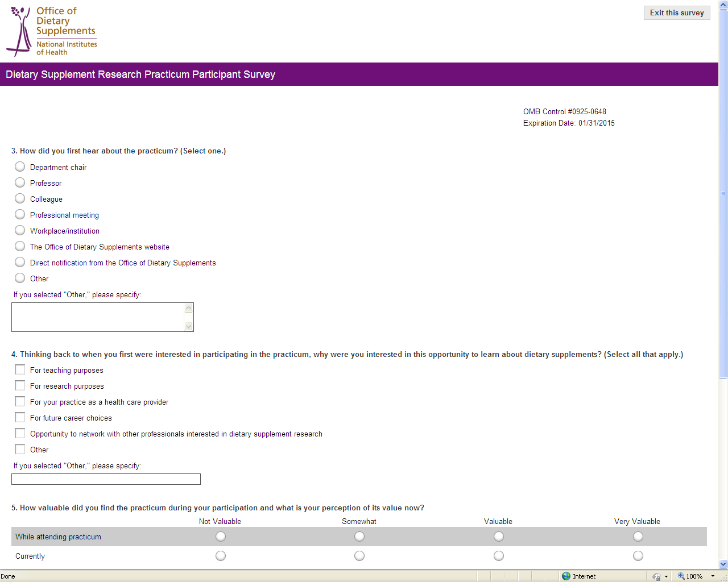The height and width of the screenshot is (582, 728).
Task: Choose The Office of Dietary Supplements website option
Action: pos(20,246)
